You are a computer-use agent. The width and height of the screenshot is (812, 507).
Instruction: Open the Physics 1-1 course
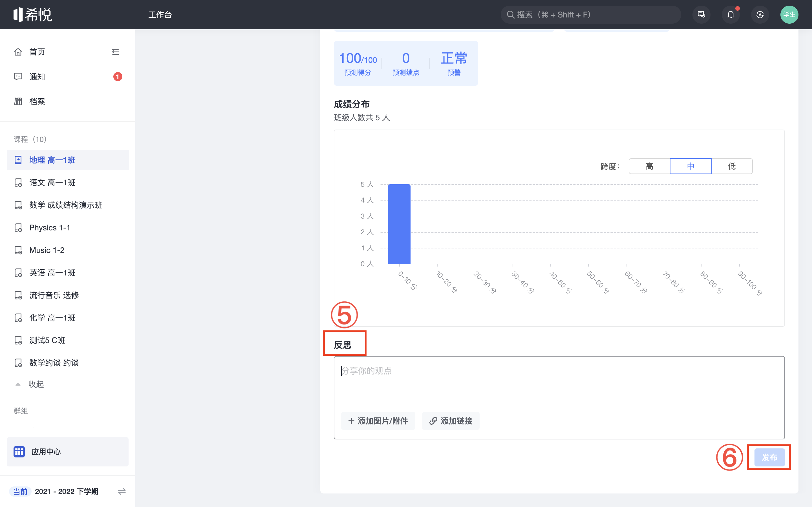pyautogui.click(x=50, y=228)
